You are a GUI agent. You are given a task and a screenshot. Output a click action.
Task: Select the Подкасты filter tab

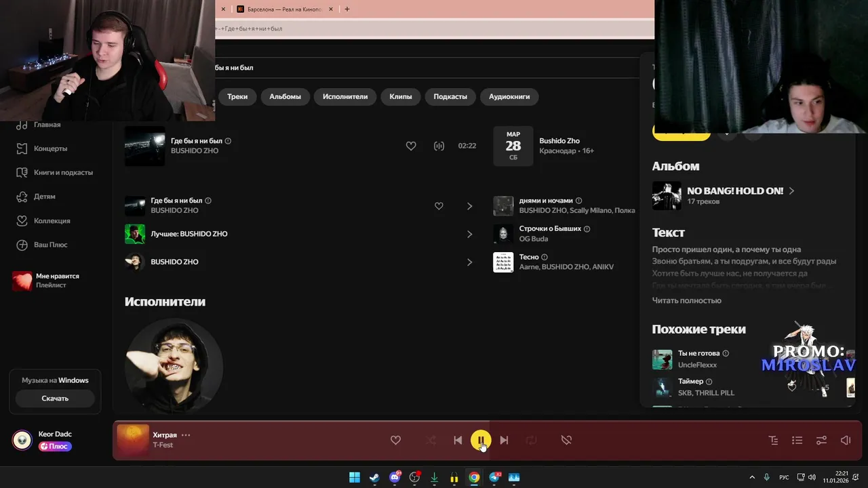(450, 96)
